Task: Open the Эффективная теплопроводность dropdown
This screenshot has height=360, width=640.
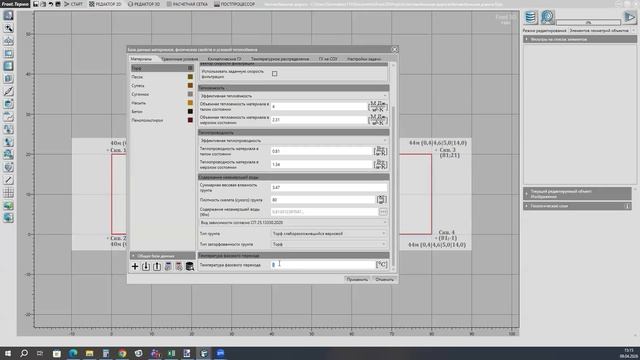Action: [293, 140]
